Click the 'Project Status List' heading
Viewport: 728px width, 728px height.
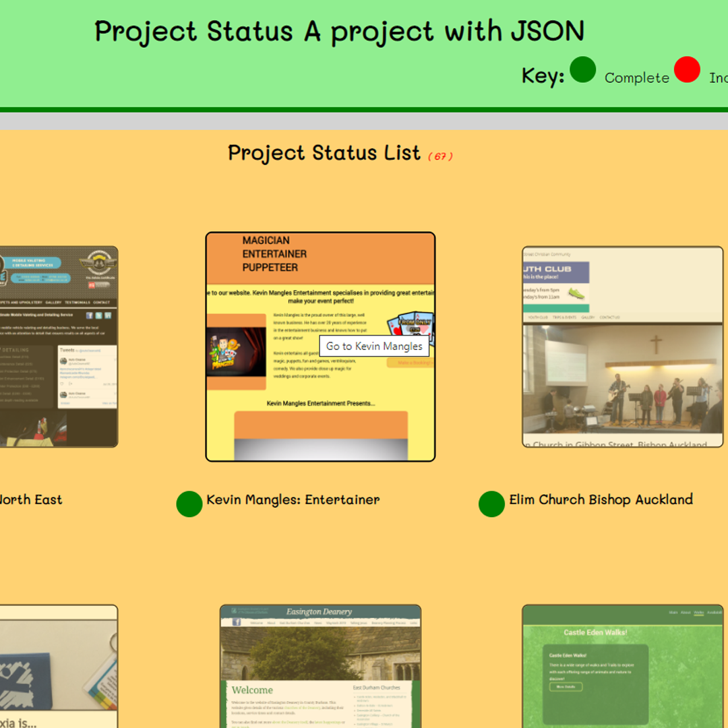(324, 153)
